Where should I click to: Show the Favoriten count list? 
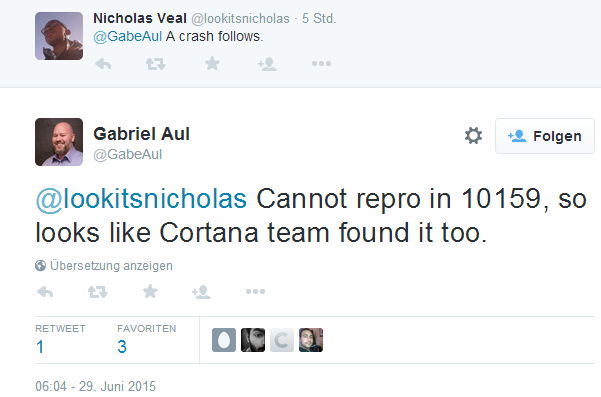[x=146, y=340]
